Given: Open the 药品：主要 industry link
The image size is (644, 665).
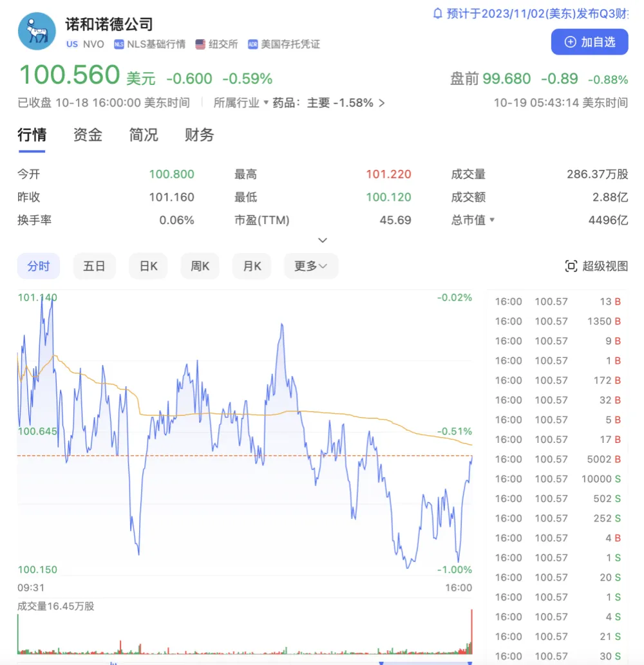Looking at the screenshot, I should 328,103.
